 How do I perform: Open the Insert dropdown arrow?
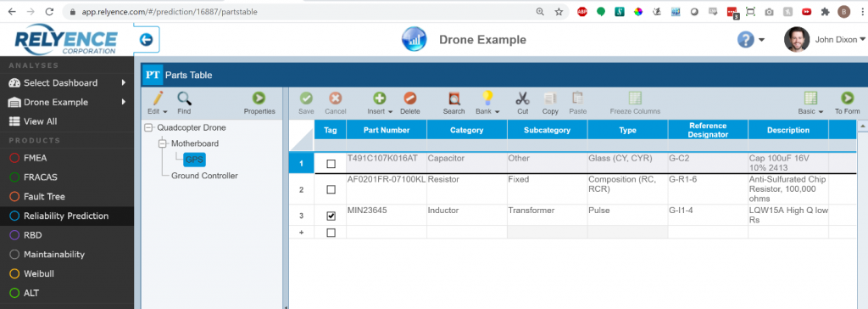[390, 111]
